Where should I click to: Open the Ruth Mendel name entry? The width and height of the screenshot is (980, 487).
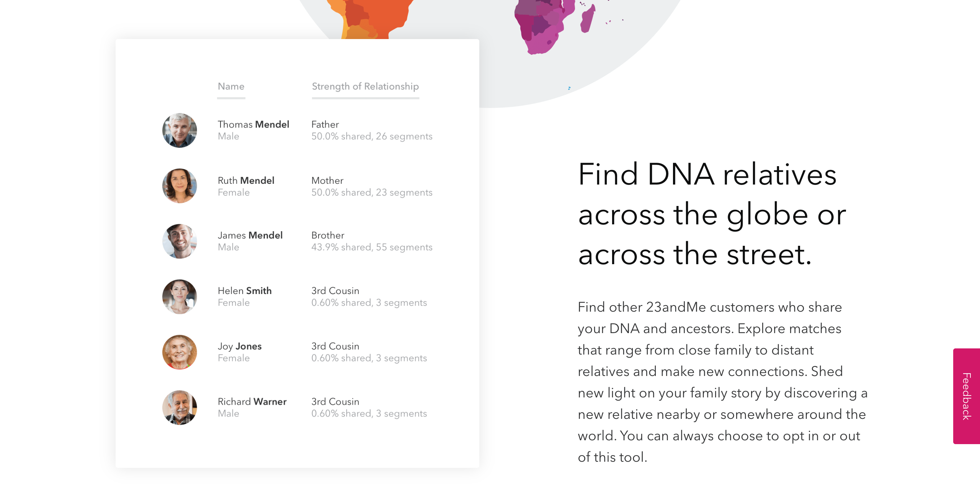click(246, 180)
